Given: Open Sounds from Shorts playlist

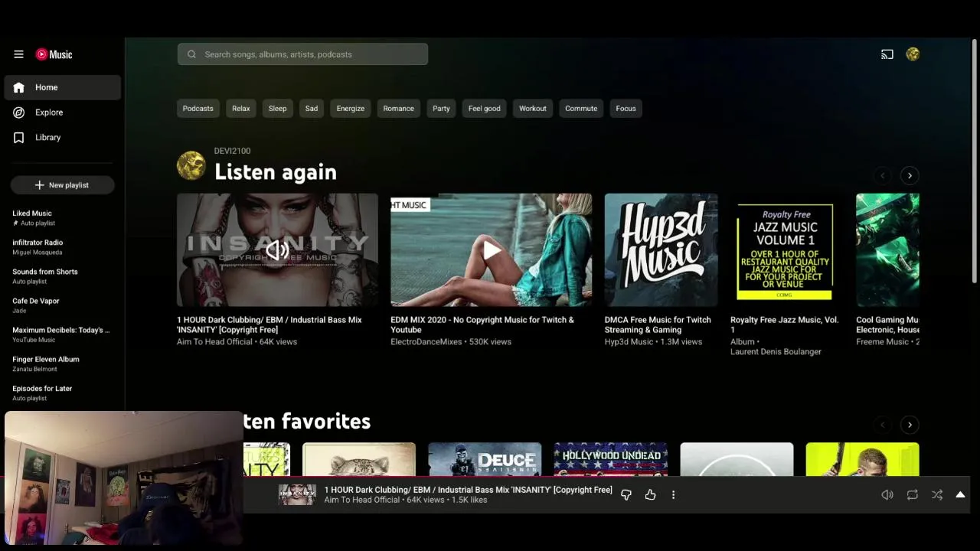Looking at the screenshot, I should point(63,276).
